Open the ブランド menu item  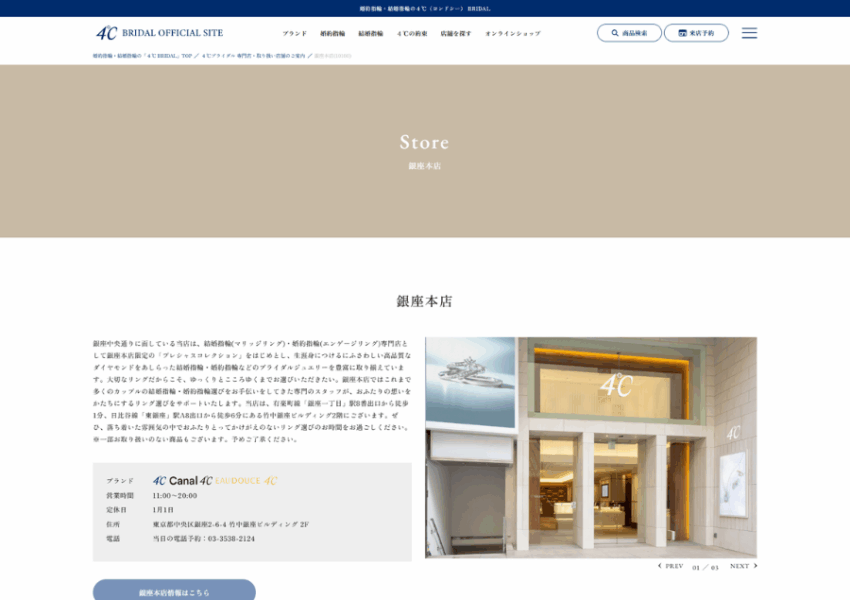pos(294,33)
